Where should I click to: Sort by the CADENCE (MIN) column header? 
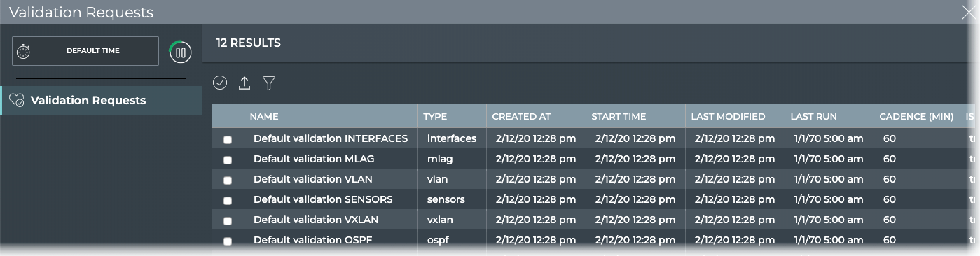pos(916,116)
